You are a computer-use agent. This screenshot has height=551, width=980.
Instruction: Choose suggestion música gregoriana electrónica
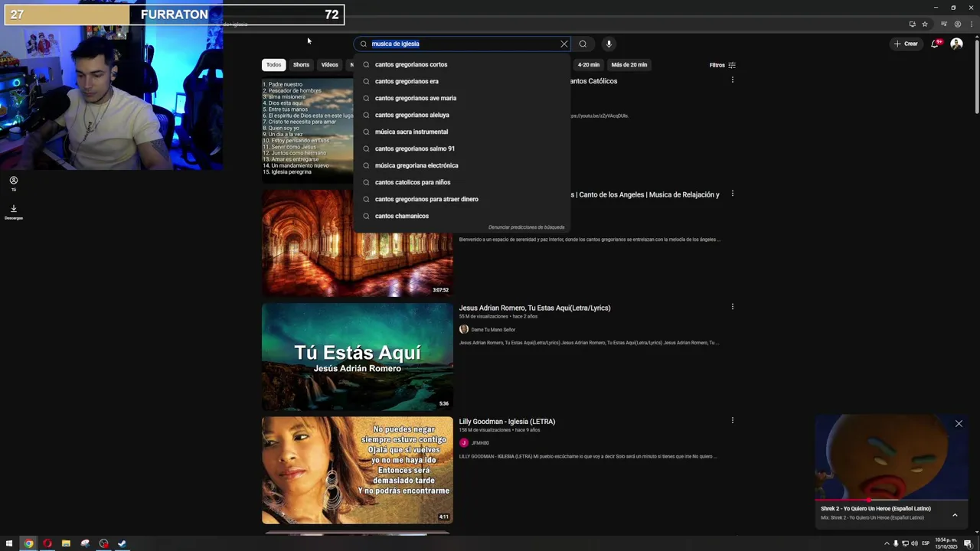(462, 165)
